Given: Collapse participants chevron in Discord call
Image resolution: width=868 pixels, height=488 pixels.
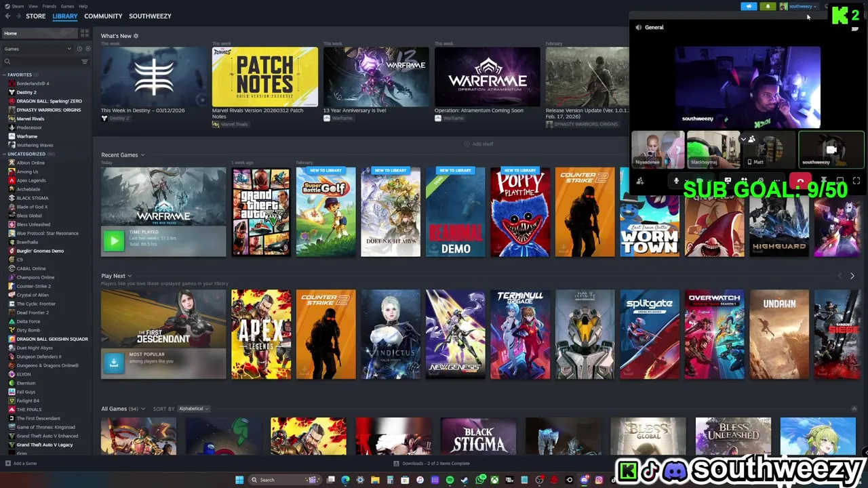Looking at the screenshot, I should 743,140.
